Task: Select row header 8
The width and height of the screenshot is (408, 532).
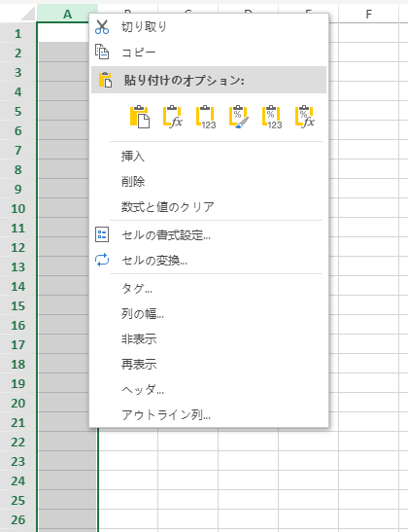Action: pyautogui.click(x=17, y=169)
